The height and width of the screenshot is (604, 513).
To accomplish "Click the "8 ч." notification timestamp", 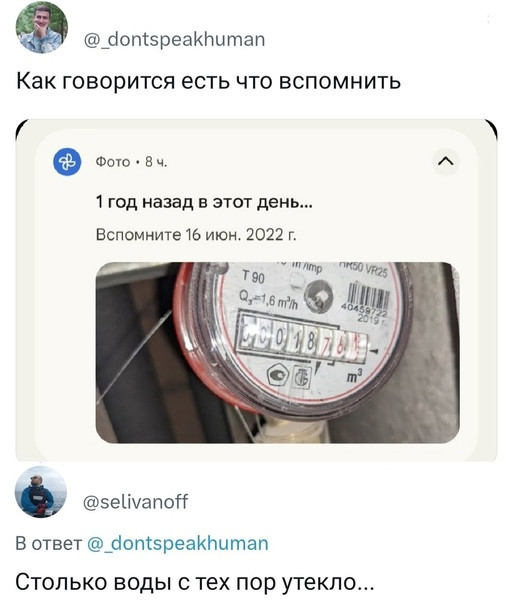I will tap(156, 162).
